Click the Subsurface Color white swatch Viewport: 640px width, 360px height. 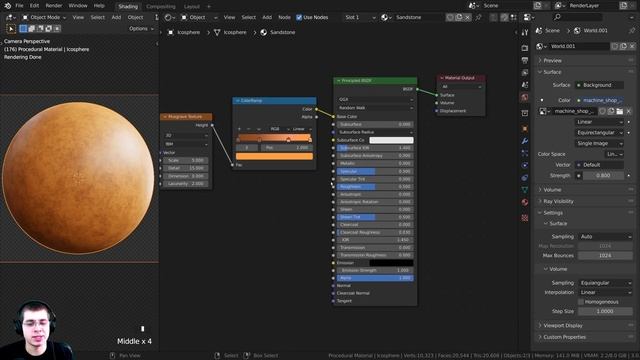click(391, 140)
